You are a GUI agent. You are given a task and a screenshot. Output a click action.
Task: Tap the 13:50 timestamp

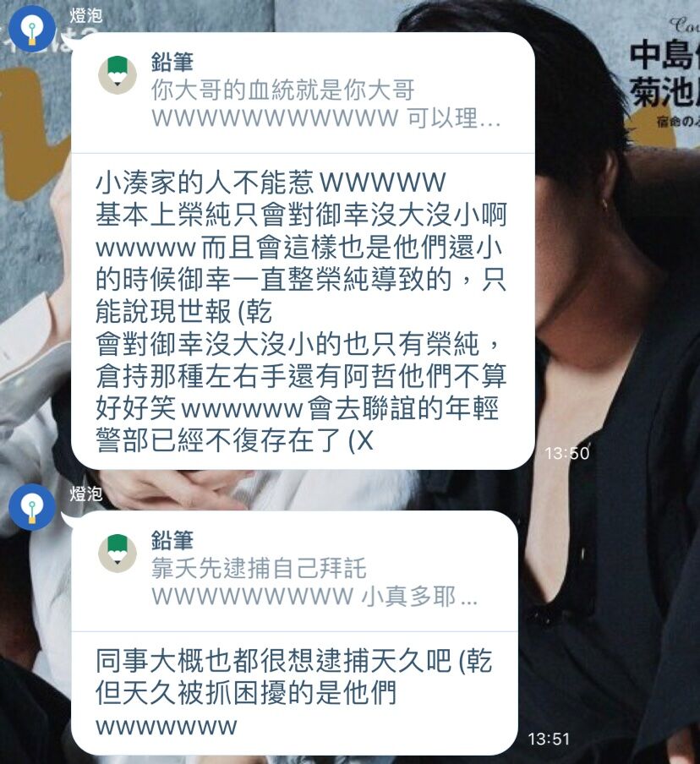(x=567, y=453)
